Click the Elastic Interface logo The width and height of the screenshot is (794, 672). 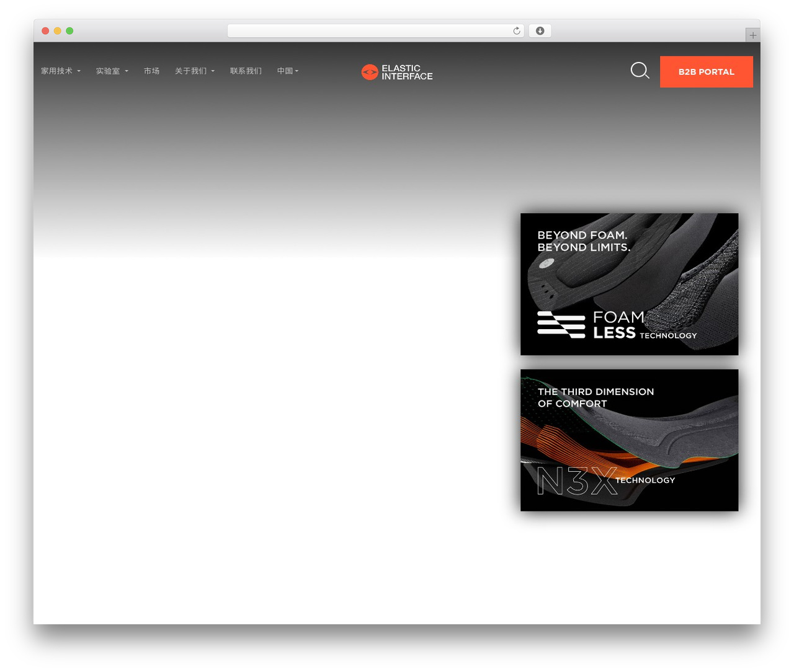coord(397,73)
